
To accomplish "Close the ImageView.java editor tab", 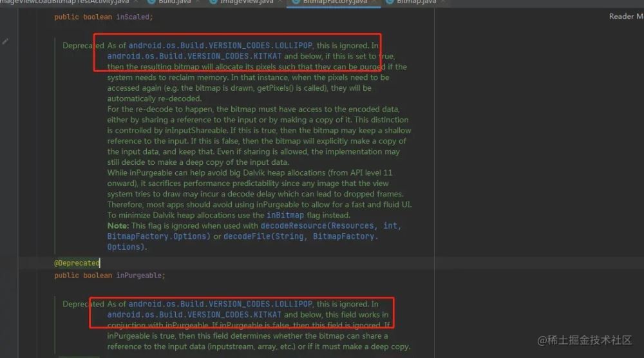I will 281,2.
